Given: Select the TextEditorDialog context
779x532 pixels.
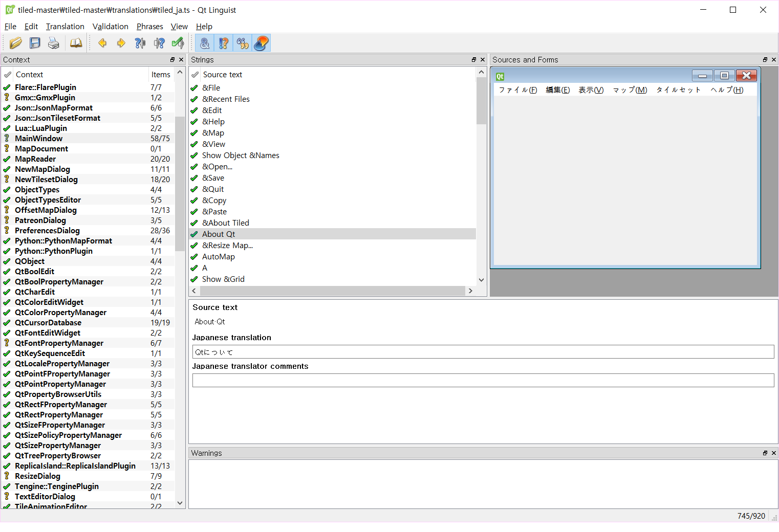Looking at the screenshot, I should 88,497.
